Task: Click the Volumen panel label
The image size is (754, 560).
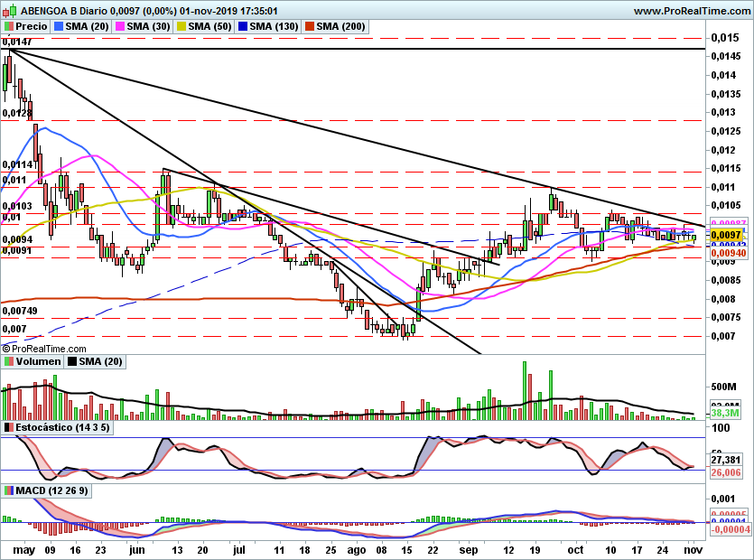Action: click(x=38, y=361)
